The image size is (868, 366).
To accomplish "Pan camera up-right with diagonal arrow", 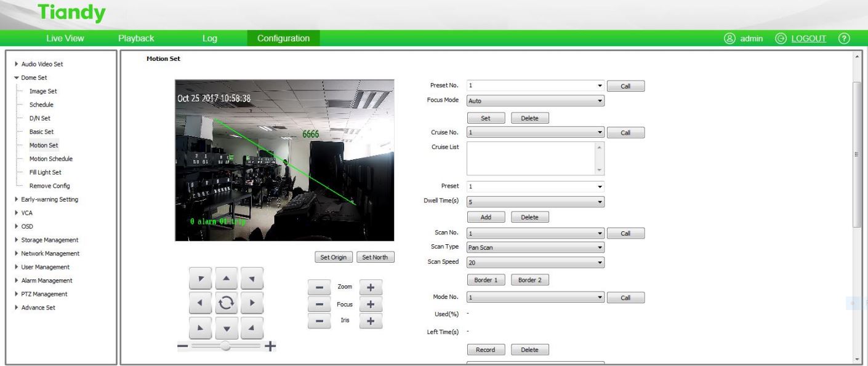I will (252, 279).
